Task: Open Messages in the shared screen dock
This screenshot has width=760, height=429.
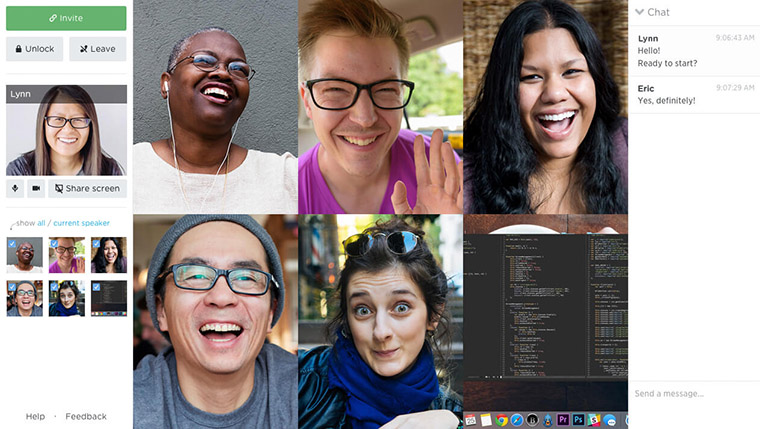Action: [x=609, y=420]
